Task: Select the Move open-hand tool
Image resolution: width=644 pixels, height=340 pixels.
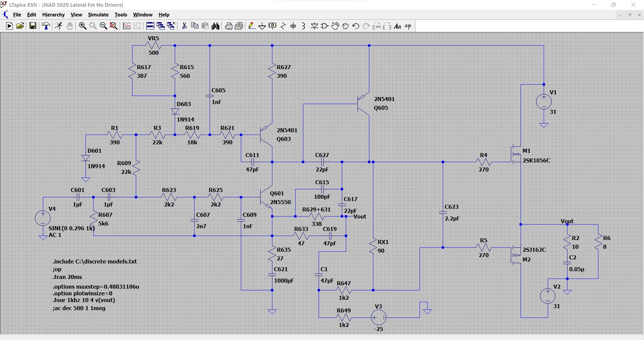Action: coord(335,26)
